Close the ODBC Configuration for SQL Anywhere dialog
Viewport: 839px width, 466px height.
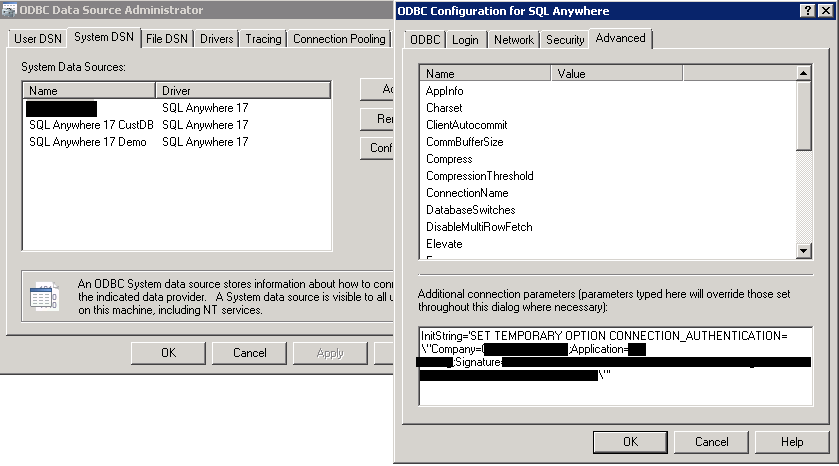(x=826, y=11)
